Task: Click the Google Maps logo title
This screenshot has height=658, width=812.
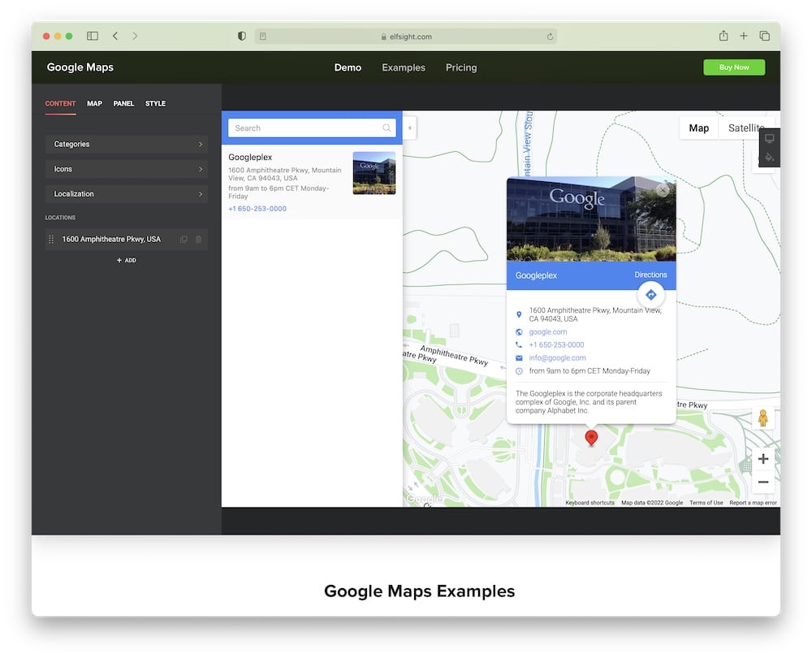Action: click(x=80, y=67)
